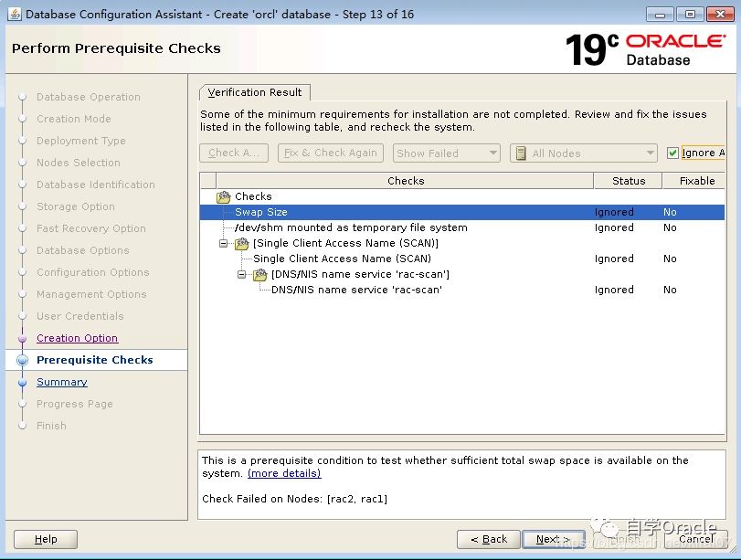The width and height of the screenshot is (741, 560).
Task: Click Check Failed on Nodes text
Action: pos(294,499)
